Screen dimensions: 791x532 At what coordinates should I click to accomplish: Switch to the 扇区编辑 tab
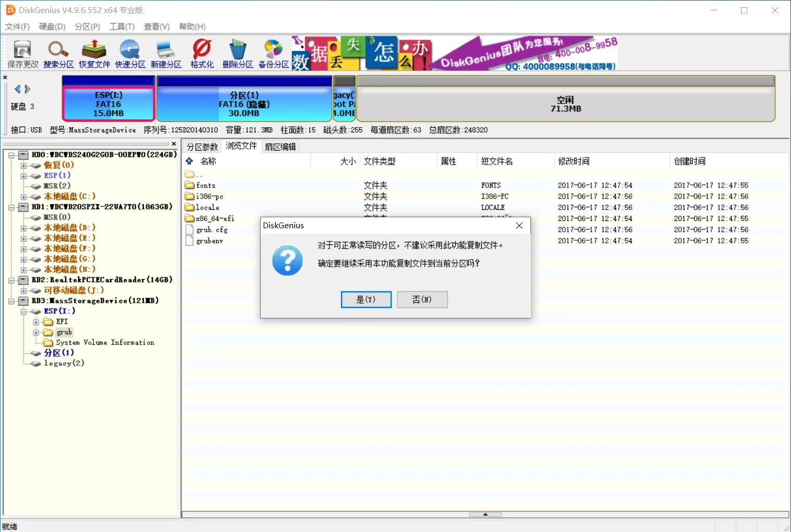point(280,146)
